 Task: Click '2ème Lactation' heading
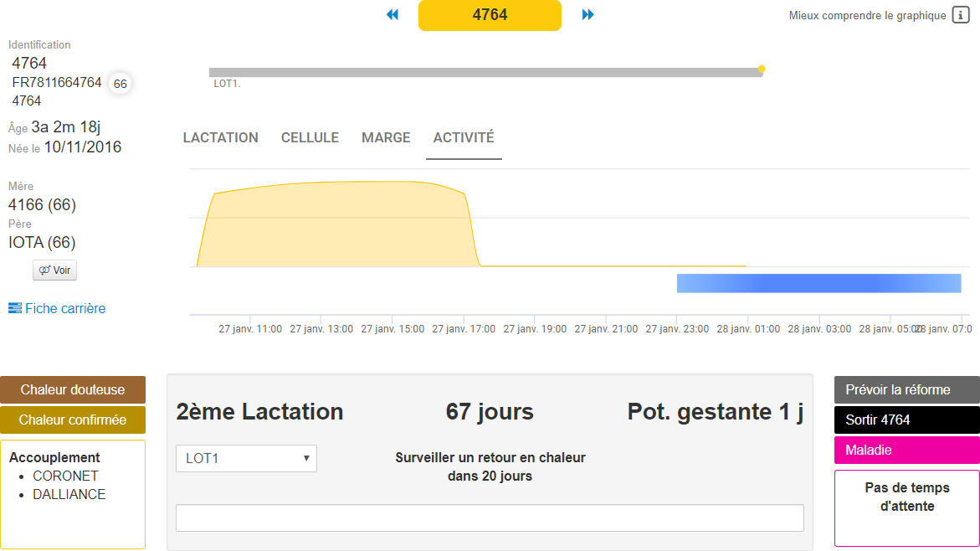coord(259,411)
